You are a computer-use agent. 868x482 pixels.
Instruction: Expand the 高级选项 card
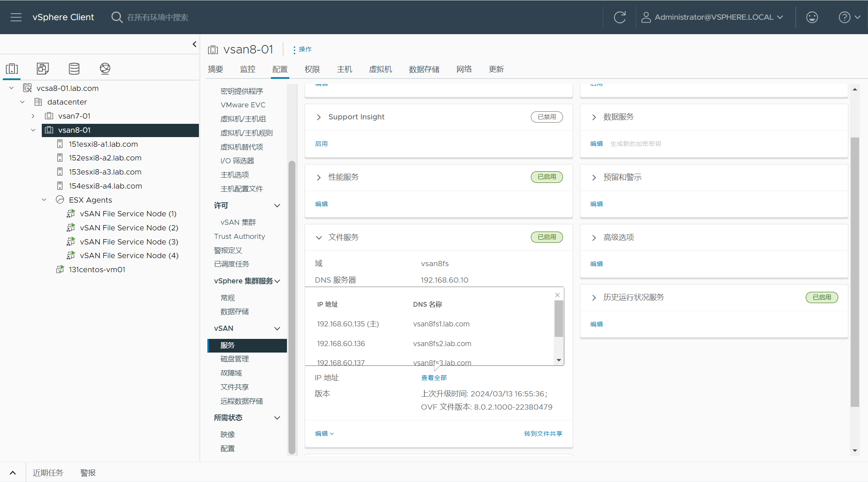click(594, 238)
